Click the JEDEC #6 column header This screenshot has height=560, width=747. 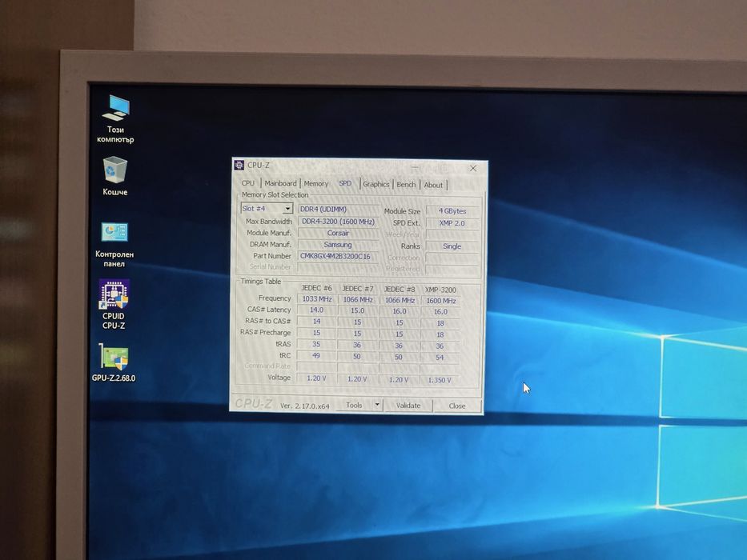pyautogui.click(x=316, y=288)
